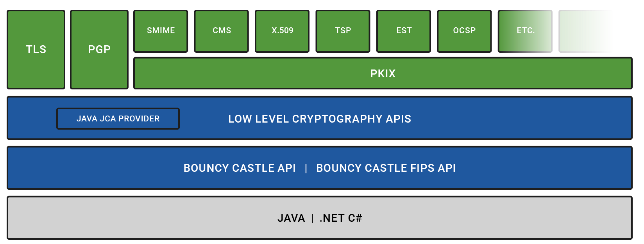Click the Java JCA Provider box
This screenshot has width=644, height=244.
coord(118,119)
